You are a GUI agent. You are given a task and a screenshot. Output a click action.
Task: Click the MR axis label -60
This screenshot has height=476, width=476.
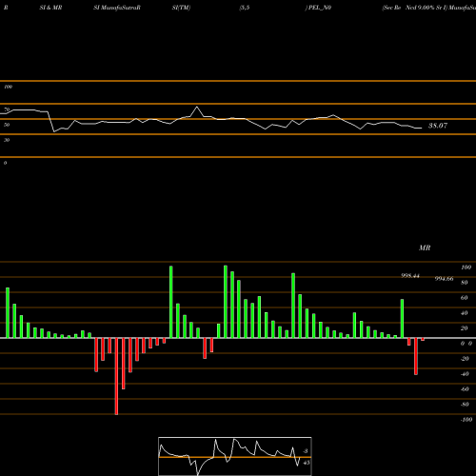click(465, 389)
